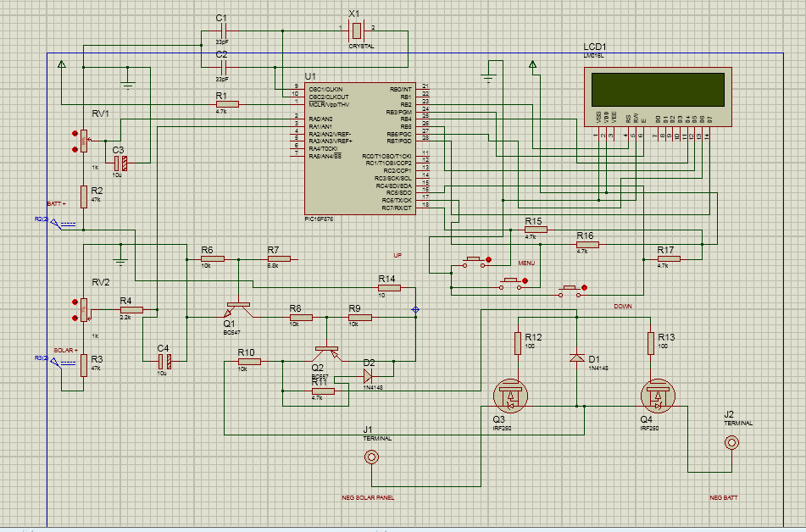Image resolution: width=806 pixels, height=532 pixels.
Task: Click the NEG BATT terminal J2
Action: coord(730,441)
